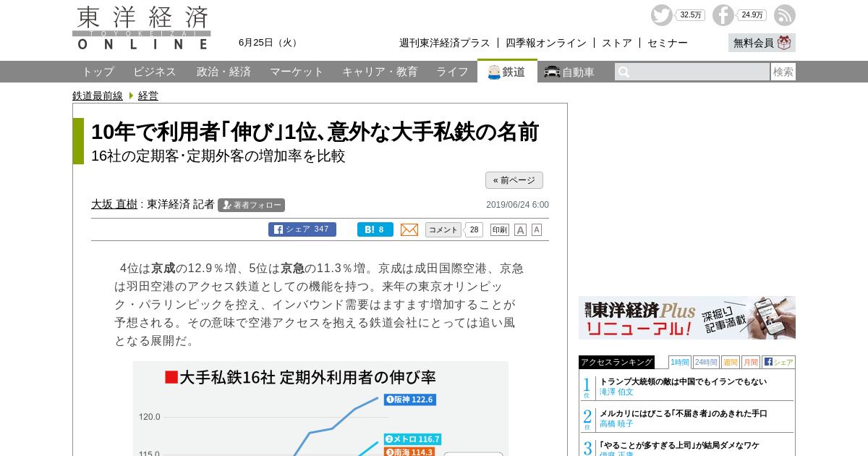Select the 自動車 tab with car icon
Viewport: 868px width, 456px height.
(x=569, y=72)
